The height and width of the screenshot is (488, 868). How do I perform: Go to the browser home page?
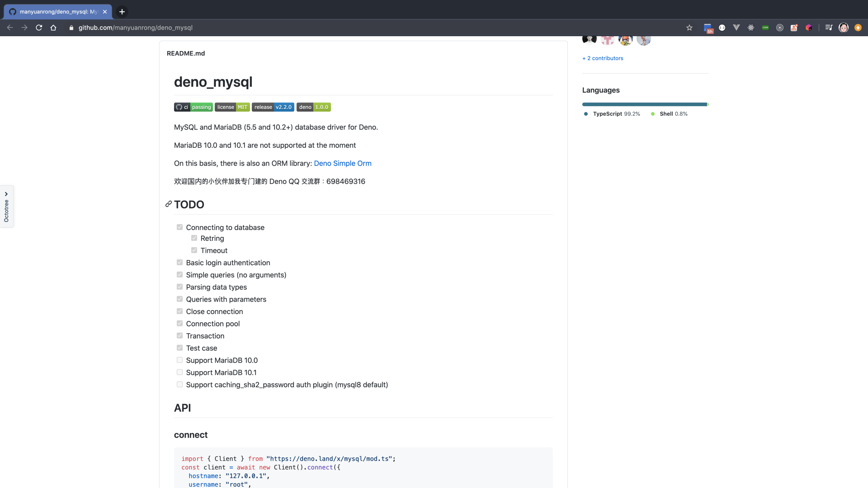(53, 27)
